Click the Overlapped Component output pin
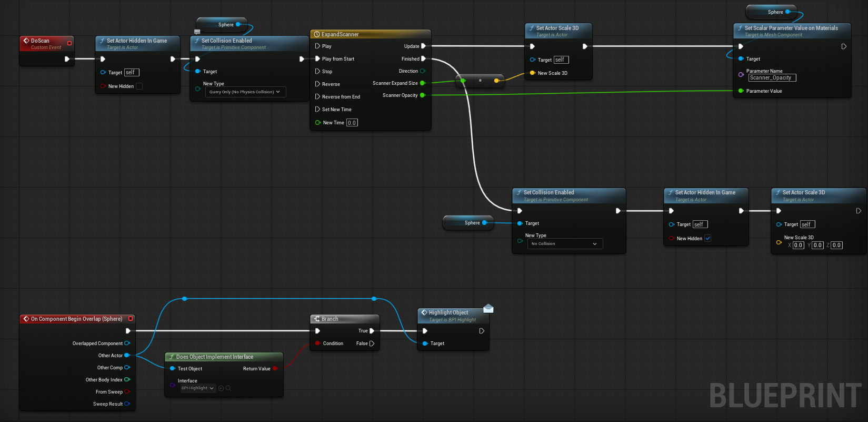Image resolution: width=868 pixels, height=422 pixels. click(127, 343)
